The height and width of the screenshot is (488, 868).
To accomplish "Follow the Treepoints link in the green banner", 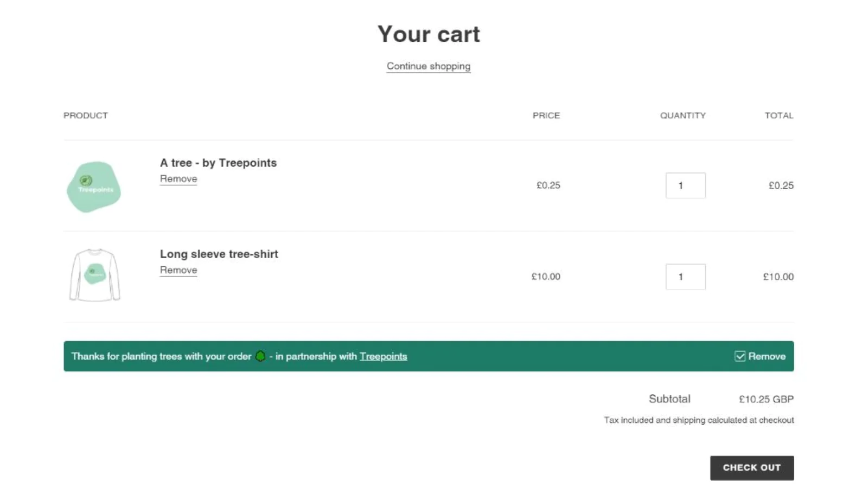I will click(383, 356).
